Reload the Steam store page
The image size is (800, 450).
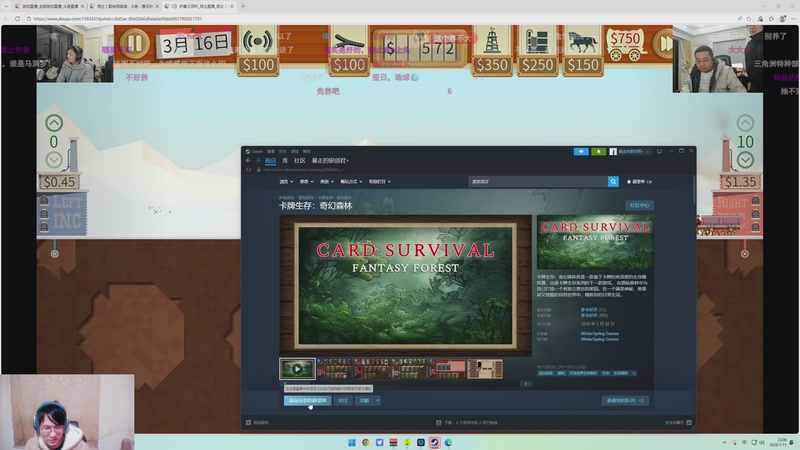tap(248, 170)
